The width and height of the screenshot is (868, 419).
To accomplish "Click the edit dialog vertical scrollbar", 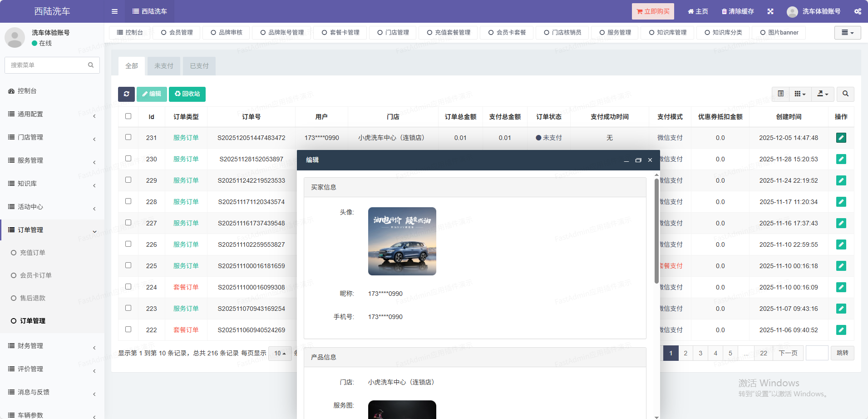I will 656,231.
